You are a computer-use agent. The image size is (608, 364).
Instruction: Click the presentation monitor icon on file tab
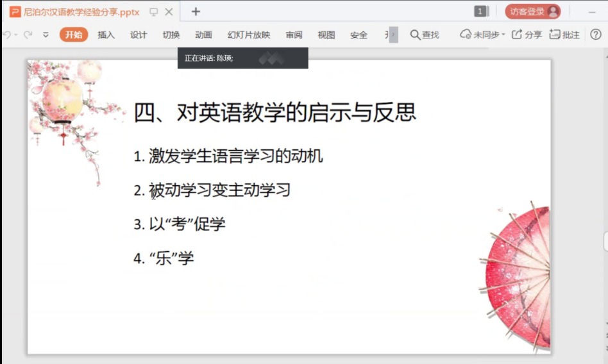tap(154, 12)
